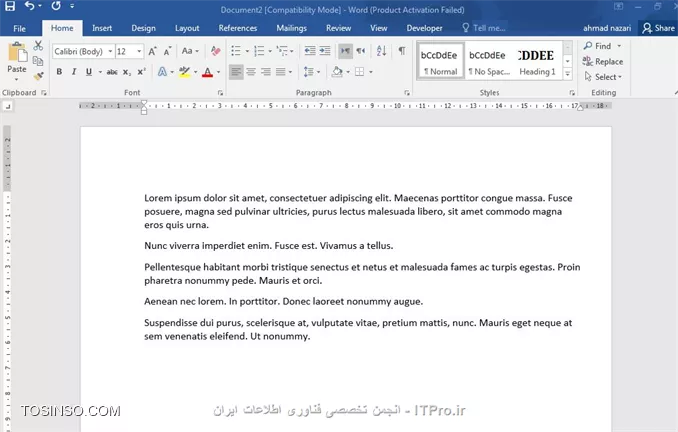Decrease paragraph indent

[x=310, y=51]
